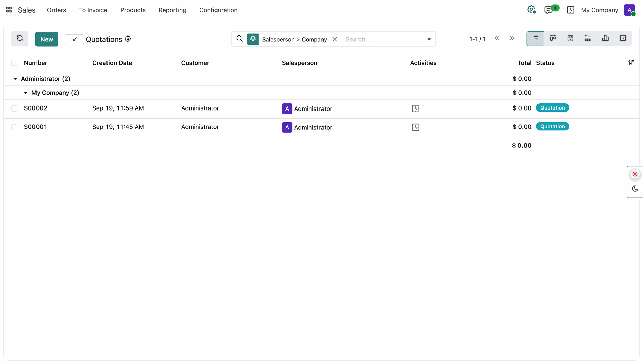This screenshot has height=364, width=643.
Task: Collapse the My Company (2) subgroup
Action: [26, 93]
